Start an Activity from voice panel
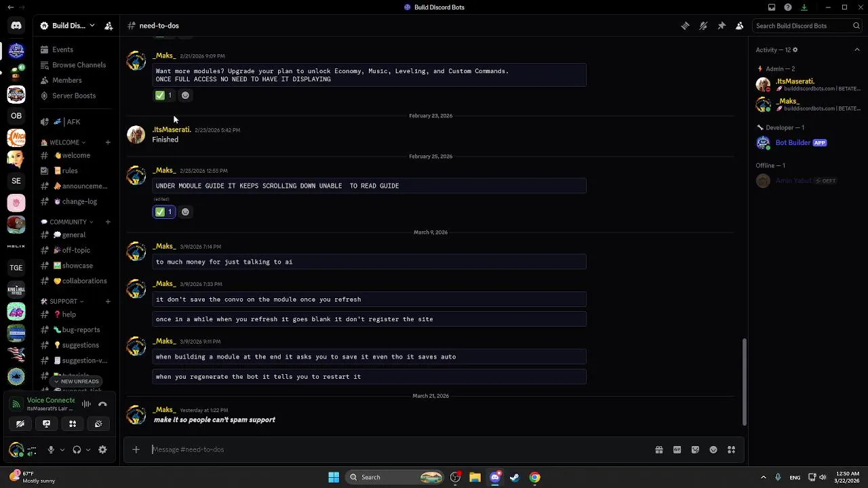868x488 pixels. (x=73, y=424)
